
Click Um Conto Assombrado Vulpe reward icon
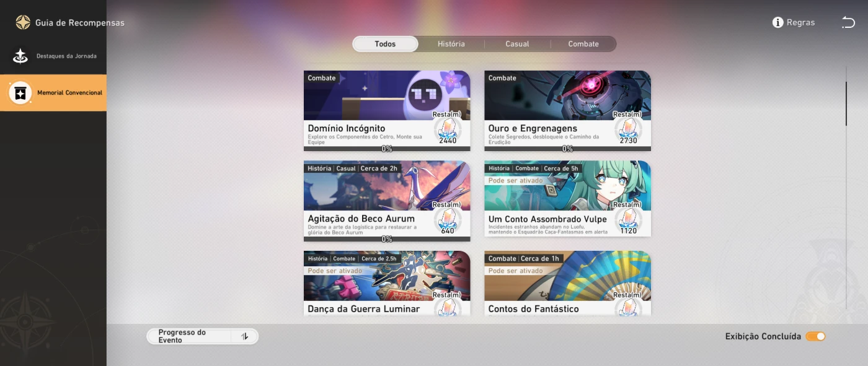[627, 219]
